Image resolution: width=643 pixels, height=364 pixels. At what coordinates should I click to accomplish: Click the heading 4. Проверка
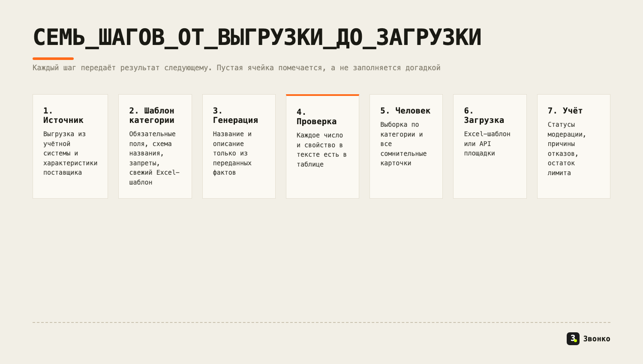pos(316,116)
